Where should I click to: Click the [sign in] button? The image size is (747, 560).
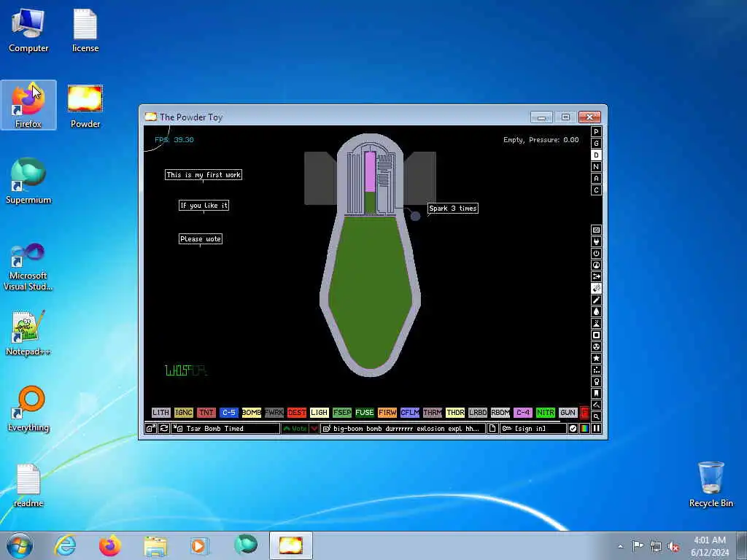click(x=533, y=428)
